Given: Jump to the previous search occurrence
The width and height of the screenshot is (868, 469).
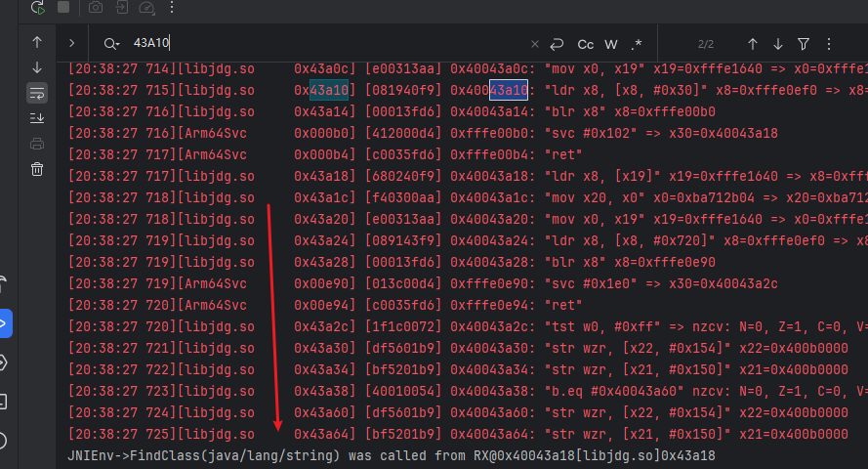Looking at the screenshot, I should 753,44.
